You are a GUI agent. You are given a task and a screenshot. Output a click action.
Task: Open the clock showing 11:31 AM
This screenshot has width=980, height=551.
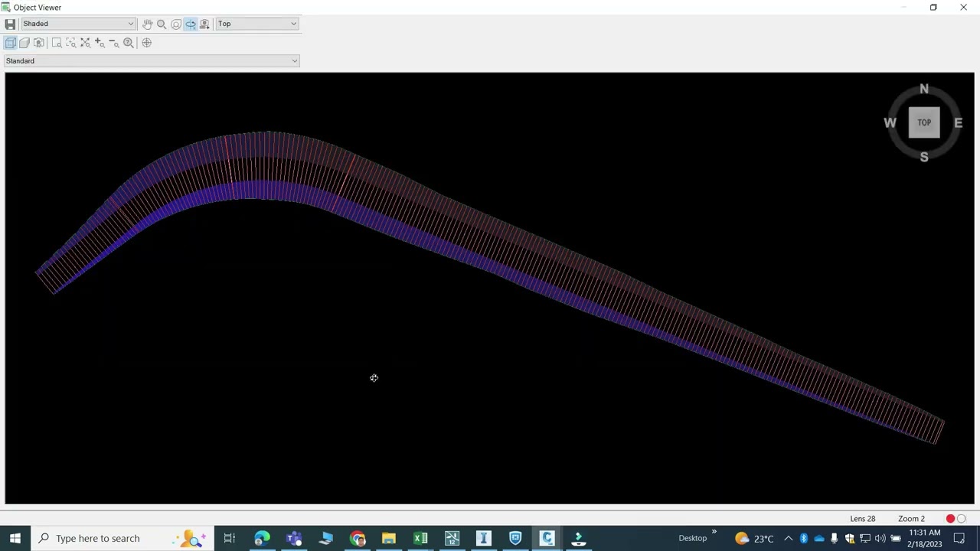click(x=925, y=538)
